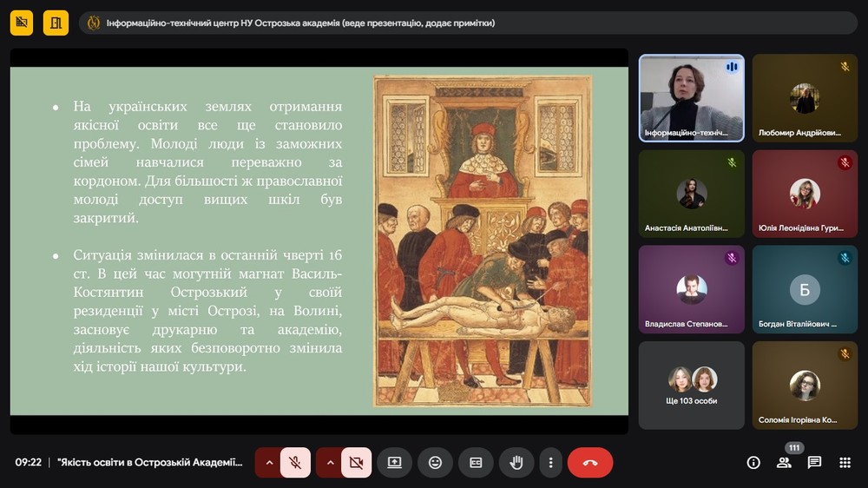Viewport: 868px width, 488px height.
Task: Open meeting details info panel
Action: 753,463
